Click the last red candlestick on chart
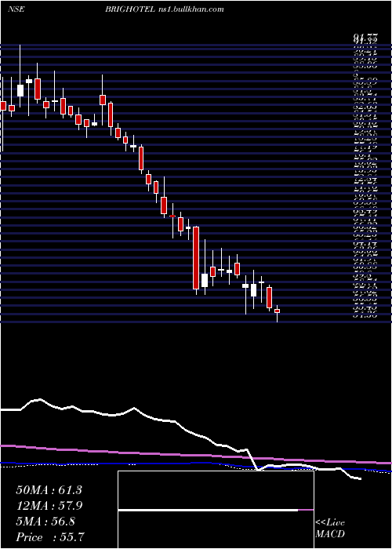This screenshot has width=392, height=549. coord(278,311)
